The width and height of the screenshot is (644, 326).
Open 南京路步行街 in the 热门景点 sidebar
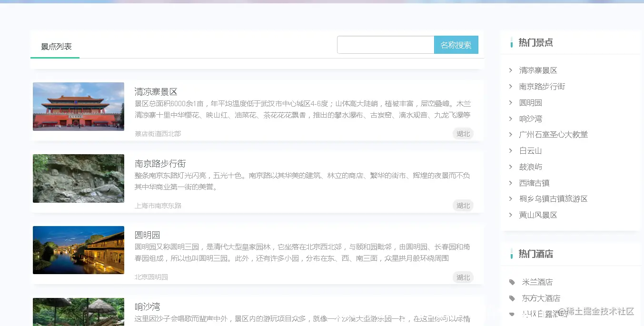coord(542,87)
